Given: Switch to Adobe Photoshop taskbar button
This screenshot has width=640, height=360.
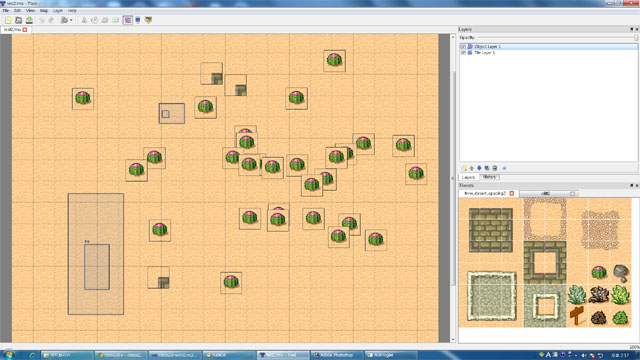Looking at the screenshot, I should coord(337,355).
